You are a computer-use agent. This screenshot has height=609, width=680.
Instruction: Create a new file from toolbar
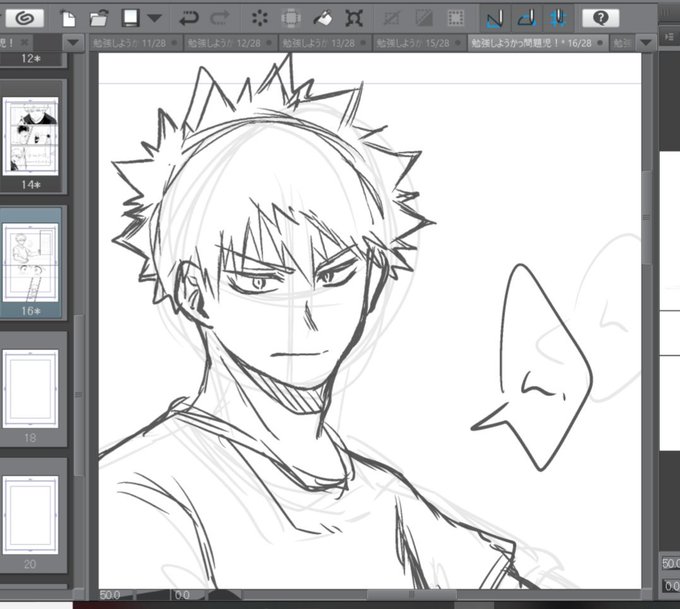point(68,19)
